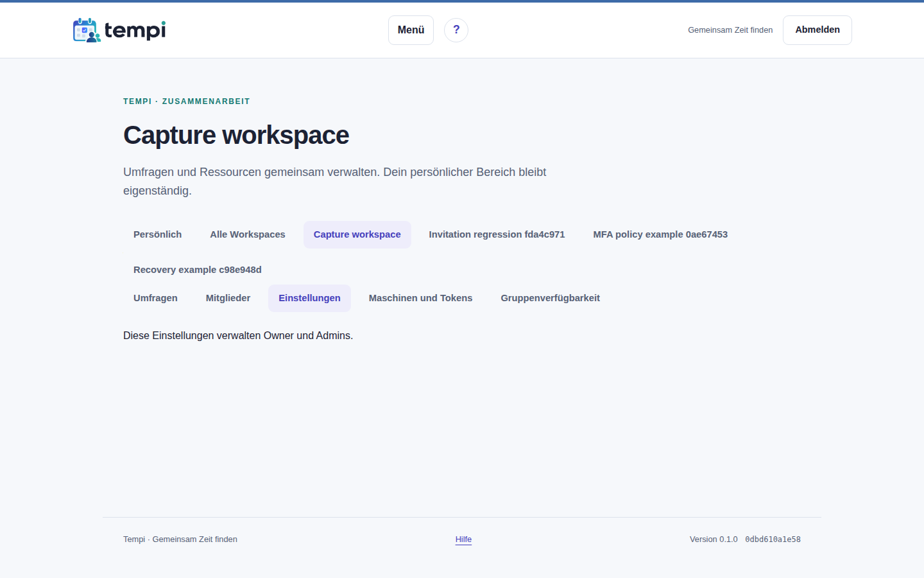924x578 pixels.
Task: Open MFA policy example 0ae67453 tab
Action: click(x=660, y=234)
